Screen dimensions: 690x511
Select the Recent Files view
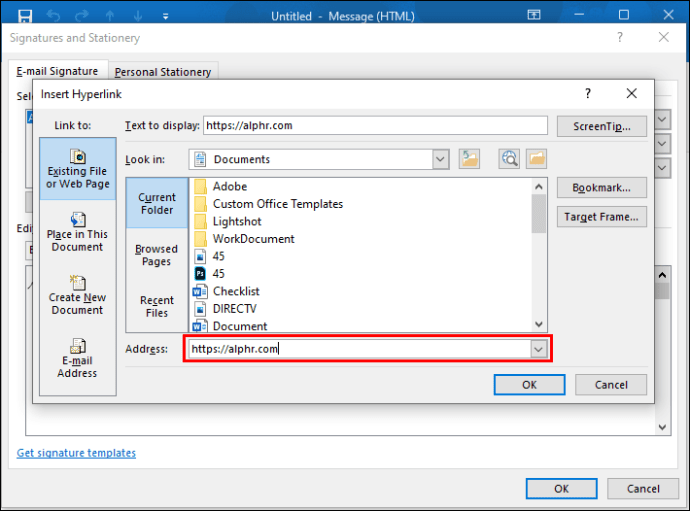pos(157,306)
